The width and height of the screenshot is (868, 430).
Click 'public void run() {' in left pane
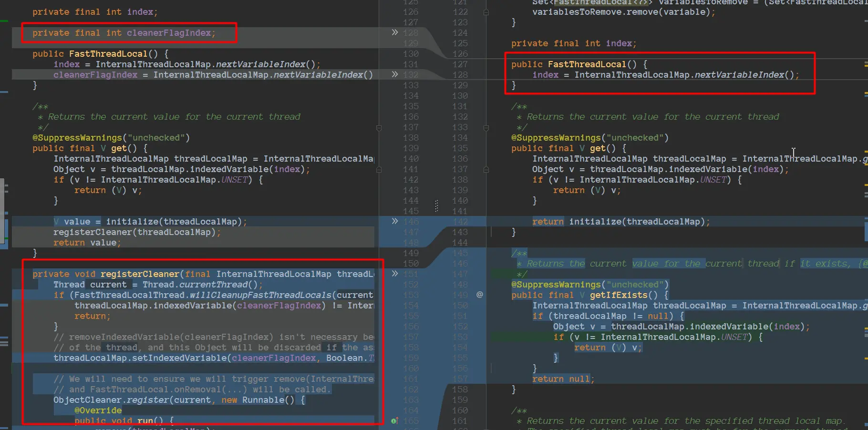(x=124, y=421)
